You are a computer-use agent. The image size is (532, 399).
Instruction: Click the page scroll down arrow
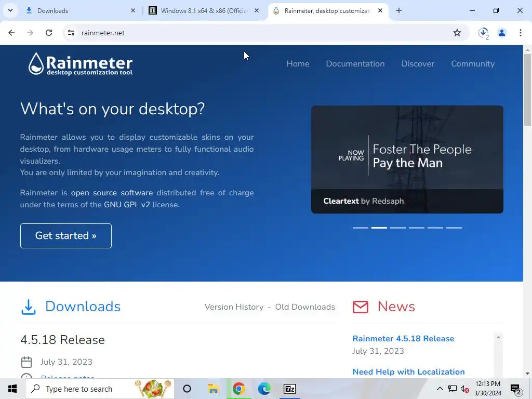tap(527, 374)
